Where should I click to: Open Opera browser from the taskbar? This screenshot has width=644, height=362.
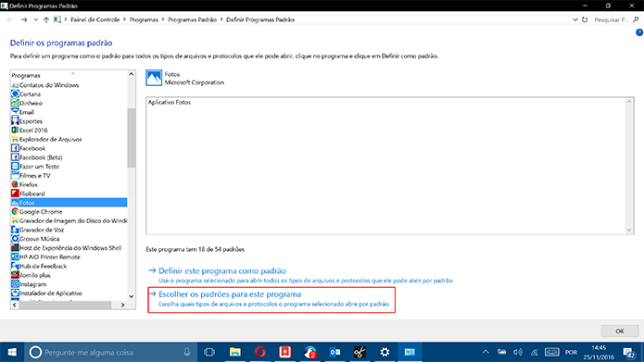[260, 352]
